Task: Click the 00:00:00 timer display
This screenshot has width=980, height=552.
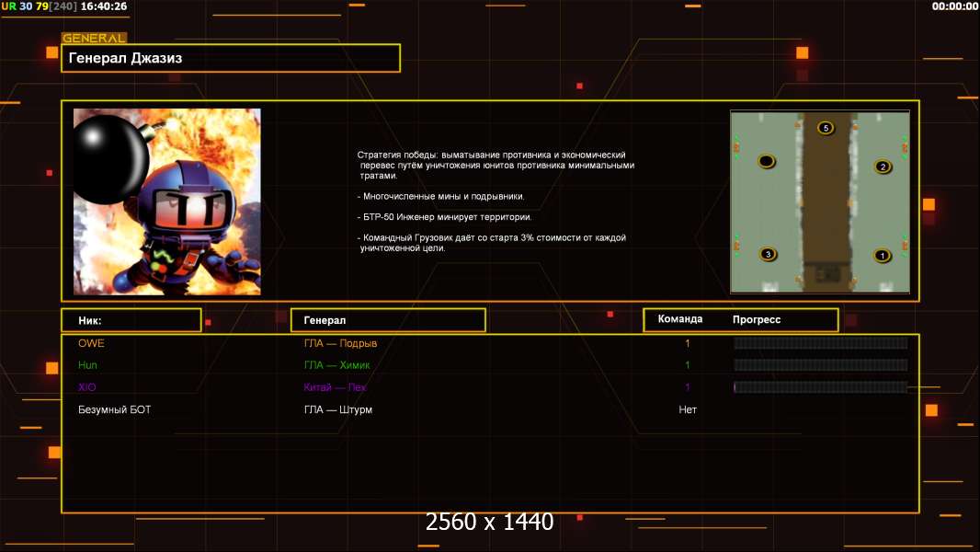Action: (954, 6)
